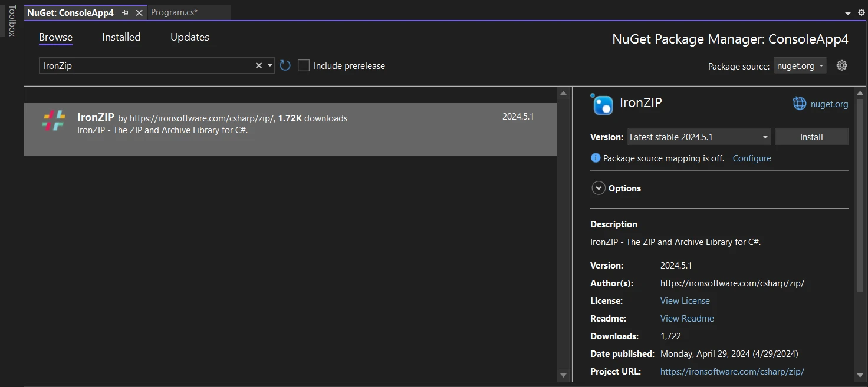This screenshot has height=387, width=868.
Task: Open the Version selection dropdown
Action: (x=699, y=137)
